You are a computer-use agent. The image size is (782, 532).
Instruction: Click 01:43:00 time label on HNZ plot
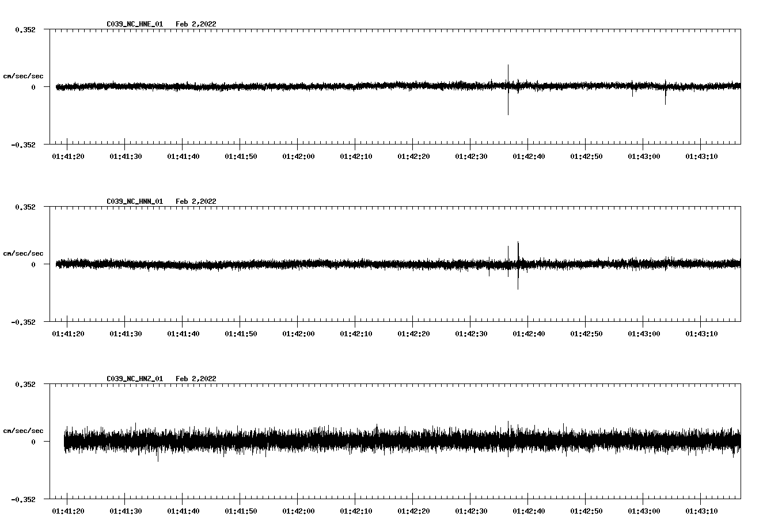pos(644,511)
